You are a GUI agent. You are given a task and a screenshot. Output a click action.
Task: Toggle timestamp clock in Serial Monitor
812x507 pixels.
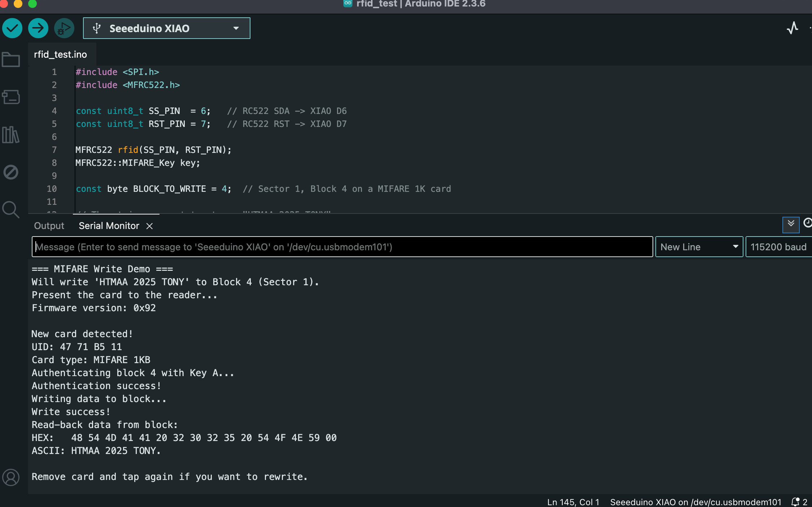(808, 224)
